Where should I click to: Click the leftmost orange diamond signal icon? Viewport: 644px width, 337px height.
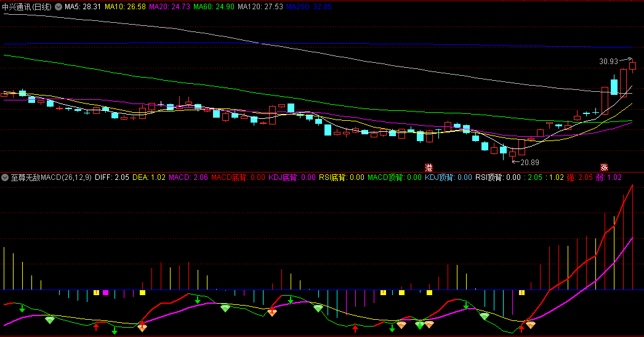[142, 328]
